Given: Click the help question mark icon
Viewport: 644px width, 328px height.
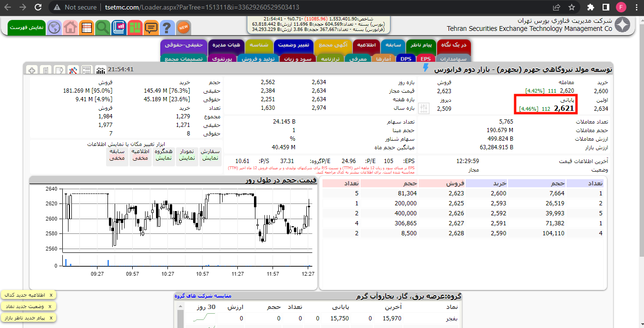Looking at the screenshot, I should point(166,27).
